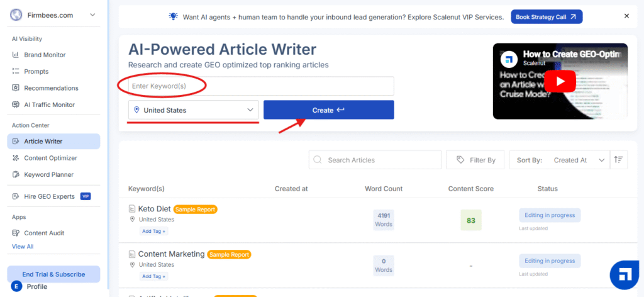Click the document icon beside Keto Diet

coord(132,209)
